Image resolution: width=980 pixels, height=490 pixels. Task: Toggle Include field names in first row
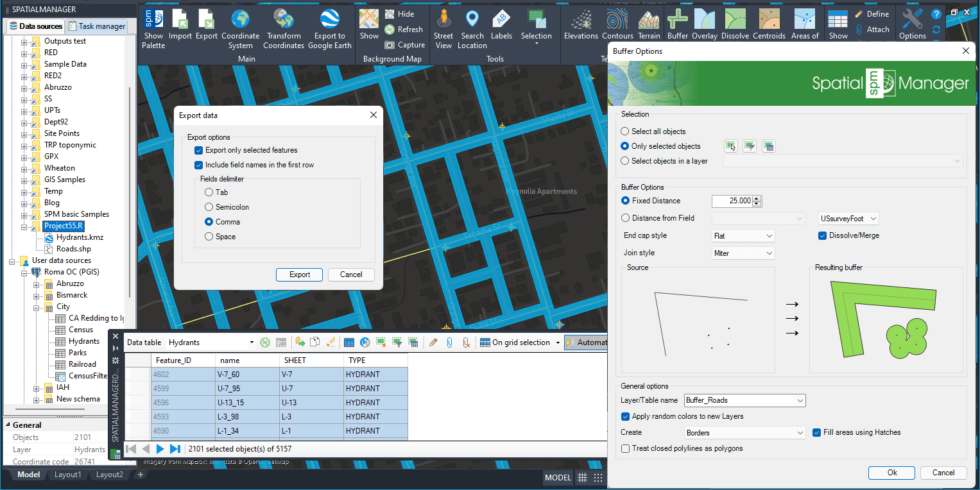198,165
